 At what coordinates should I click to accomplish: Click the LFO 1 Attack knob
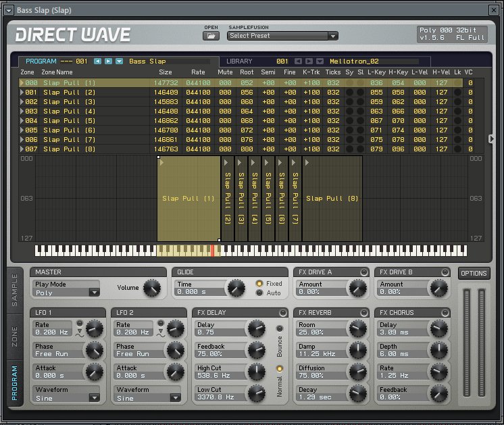click(95, 372)
